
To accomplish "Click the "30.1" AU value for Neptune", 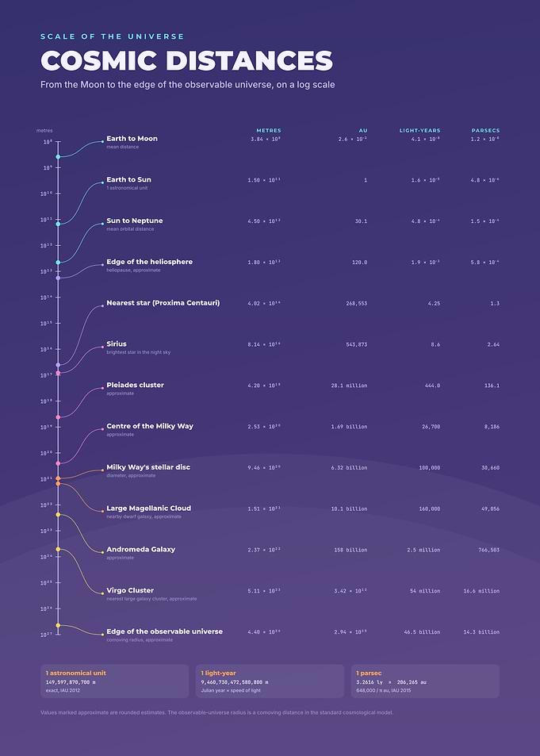I will click(361, 221).
